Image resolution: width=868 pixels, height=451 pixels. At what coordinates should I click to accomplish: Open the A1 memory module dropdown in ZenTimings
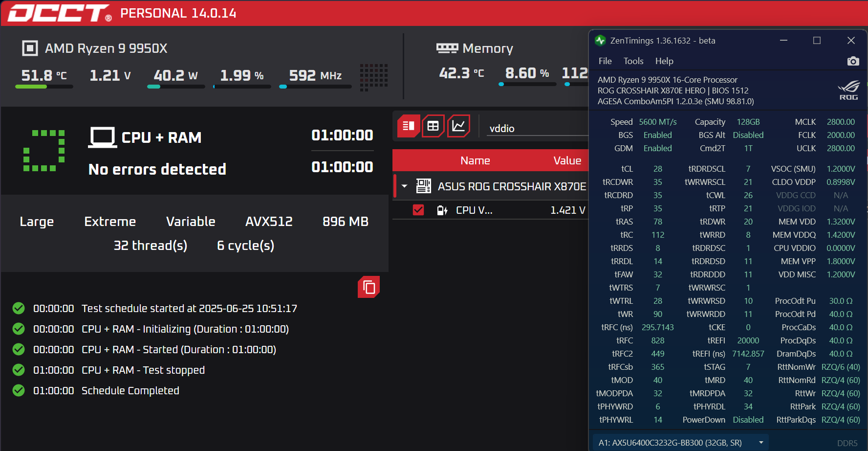click(760, 442)
